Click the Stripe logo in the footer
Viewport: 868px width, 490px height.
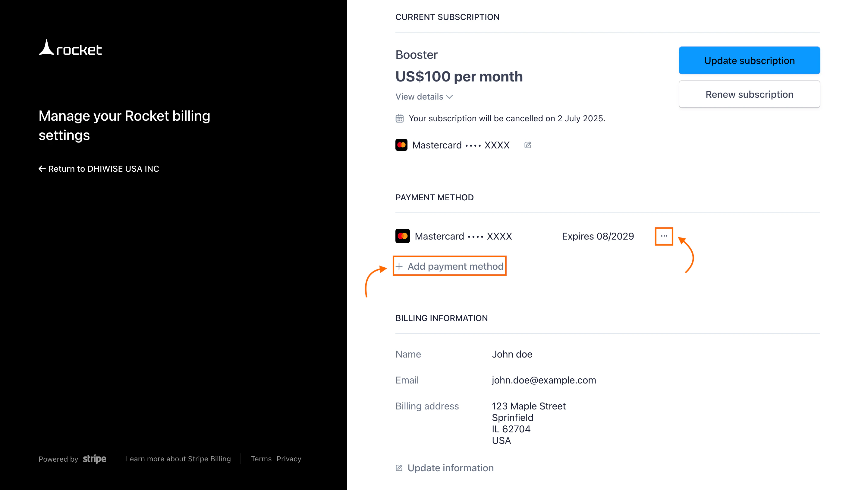pyautogui.click(x=94, y=459)
